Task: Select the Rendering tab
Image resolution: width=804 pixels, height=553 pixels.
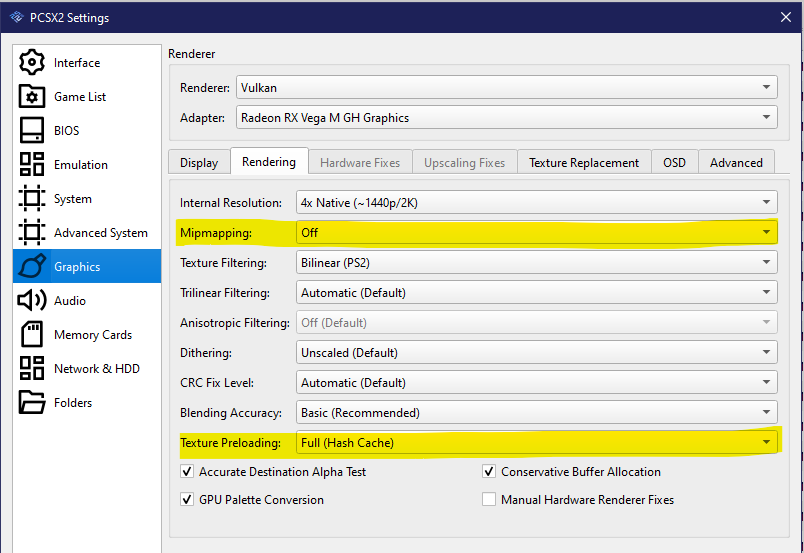Action: pos(269,162)
